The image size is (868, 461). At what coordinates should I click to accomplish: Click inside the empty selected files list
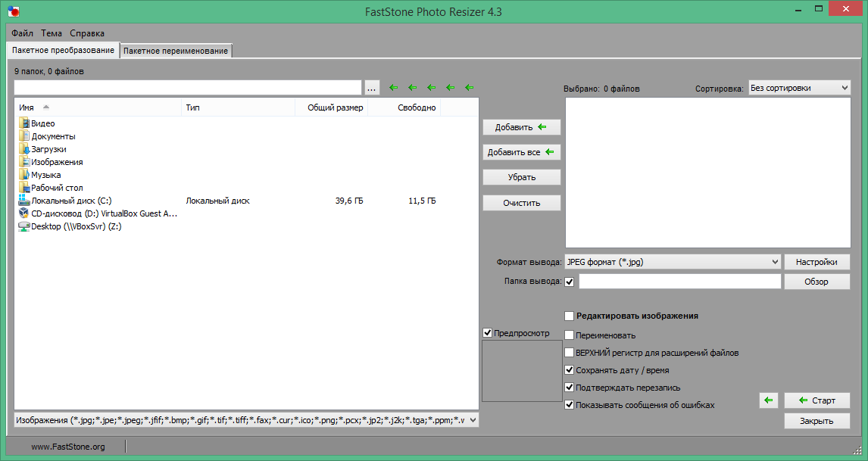(708, 173)
